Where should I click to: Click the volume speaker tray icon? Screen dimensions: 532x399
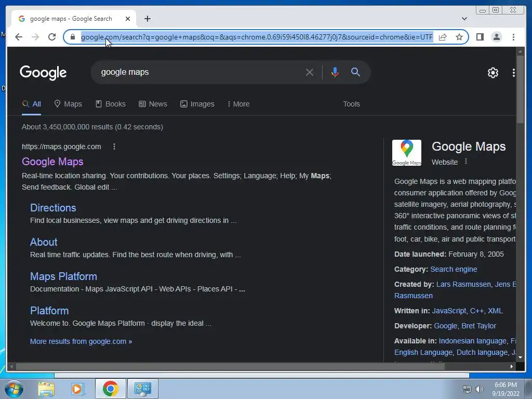(x=480, y=389)
